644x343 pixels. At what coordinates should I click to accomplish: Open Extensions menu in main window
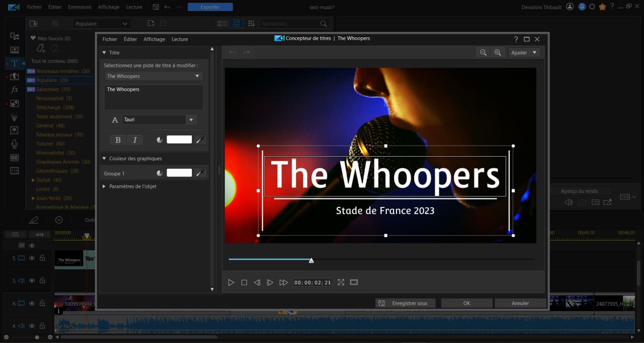tap(79, 7)
